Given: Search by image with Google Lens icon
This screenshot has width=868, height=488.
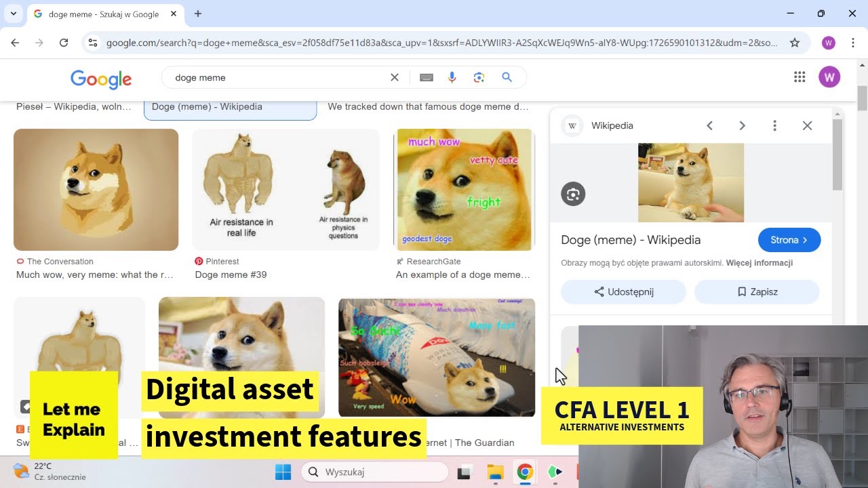Looking at the screenshot, I should [479, 77].
